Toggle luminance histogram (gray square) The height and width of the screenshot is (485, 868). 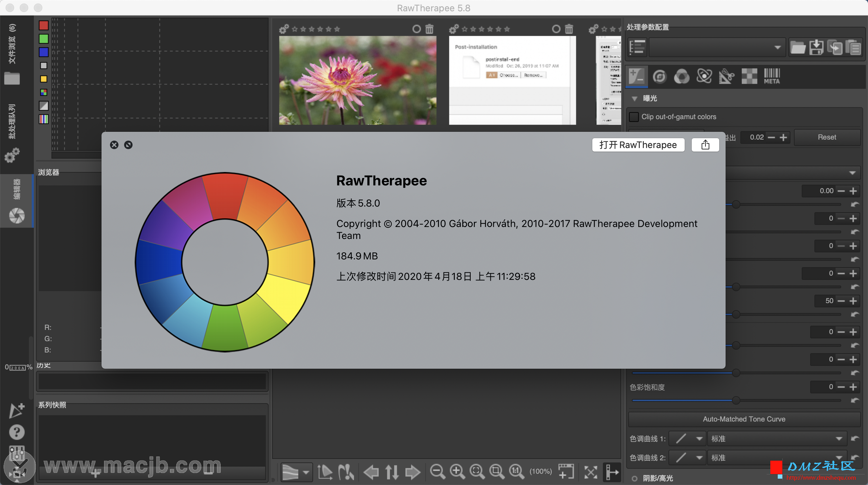tap(44, 66)
